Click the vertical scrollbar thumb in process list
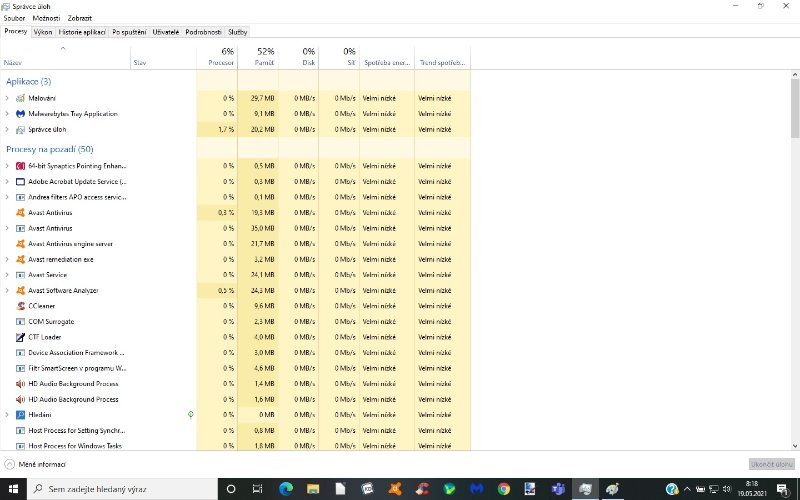800x500 pixels. (x=795, y=108)
